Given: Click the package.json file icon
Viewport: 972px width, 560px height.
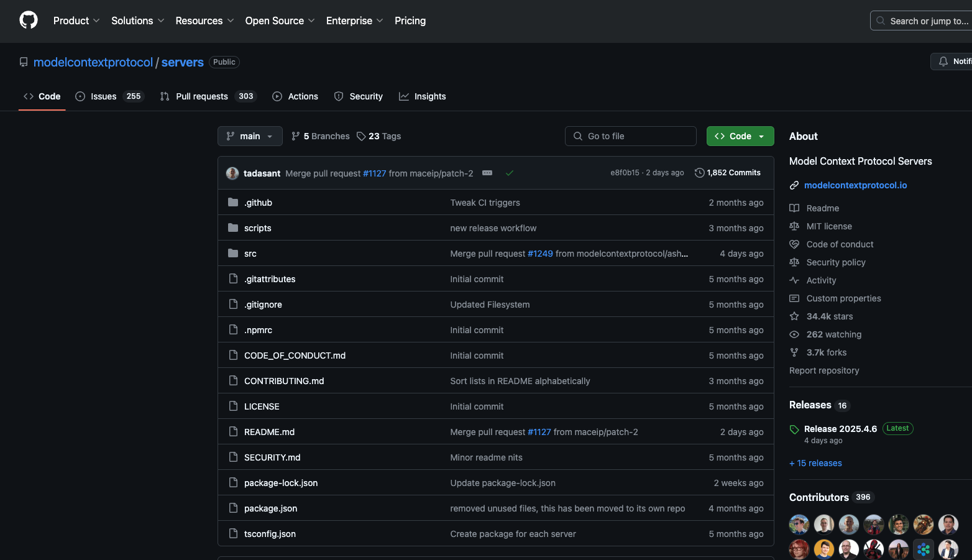Looking at the screenshot, I should [x=233, y=508].
